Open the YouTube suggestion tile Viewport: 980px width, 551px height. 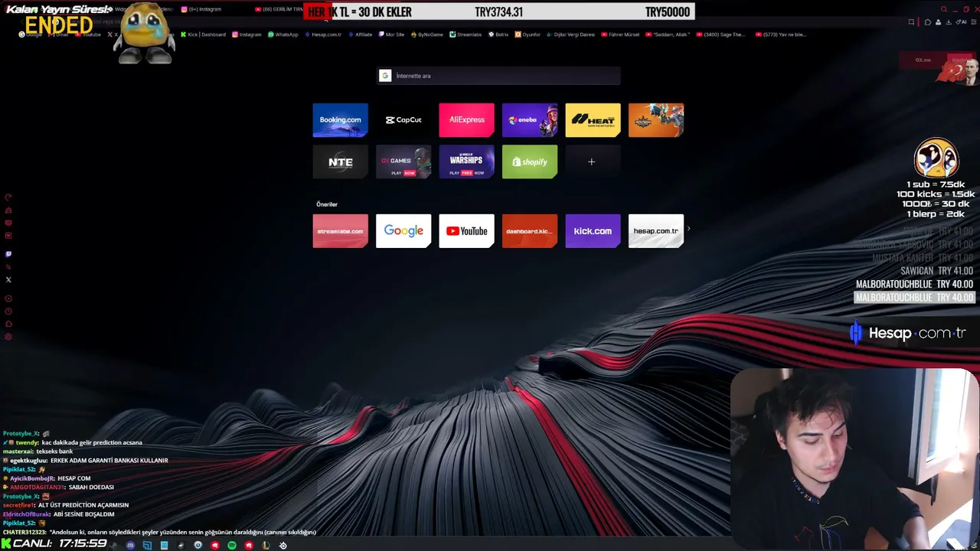pyautogui.click(x=466, y=231)
